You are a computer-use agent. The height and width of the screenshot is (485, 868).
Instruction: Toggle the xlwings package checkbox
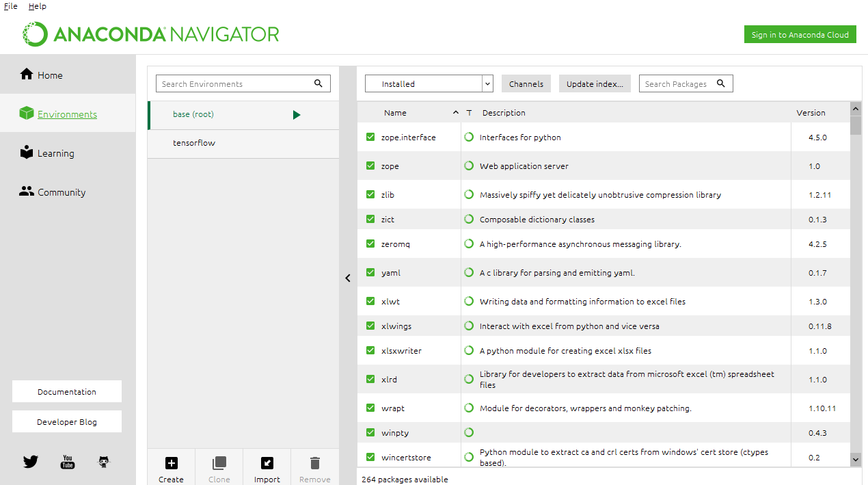tap(370, 326)
